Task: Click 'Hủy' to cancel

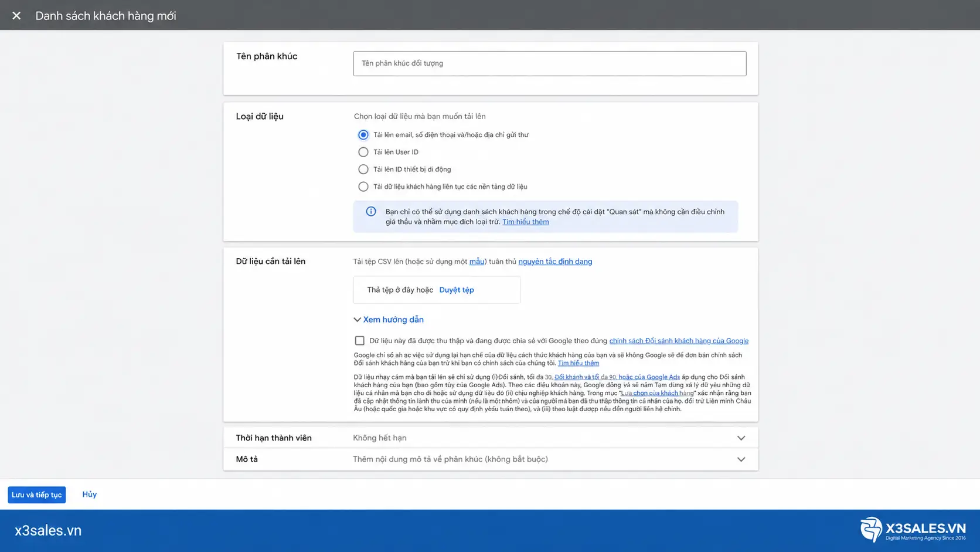Action: point(90,495)
